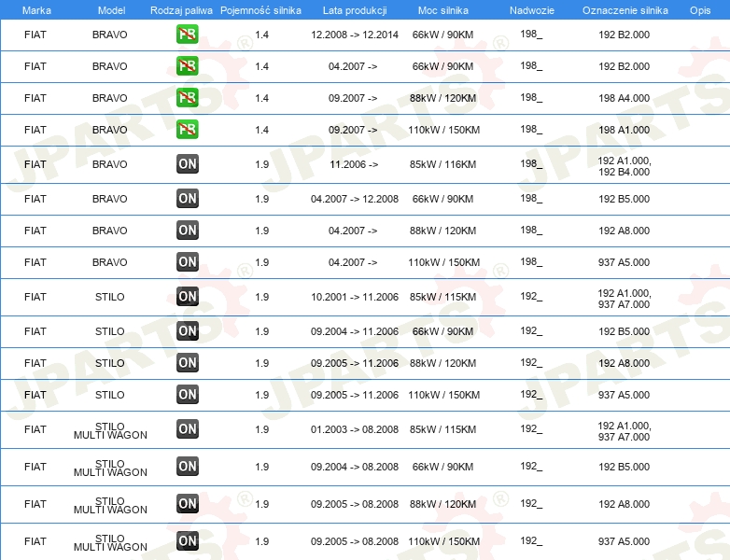This screenshot has height=560, width=730.
Task: Click engine code 192 B5.000 in the Bravo row
Action: tap(624, 199)
